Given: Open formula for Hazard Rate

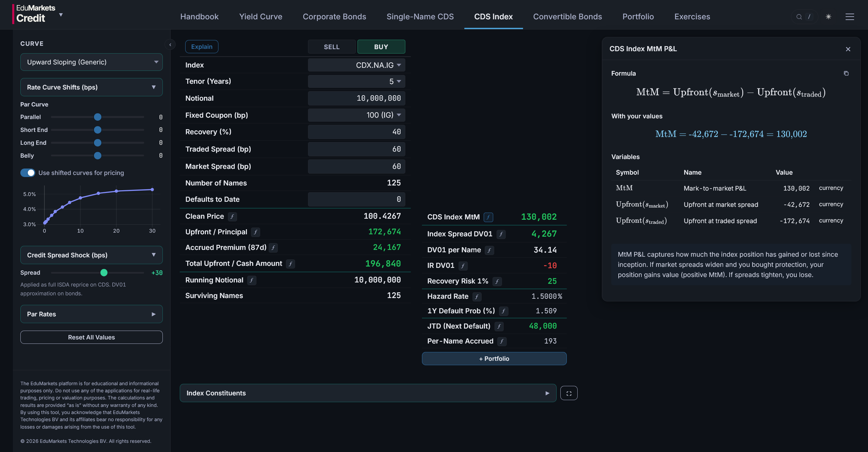Looking at the screenshot, I should click(x=477, y=297).
